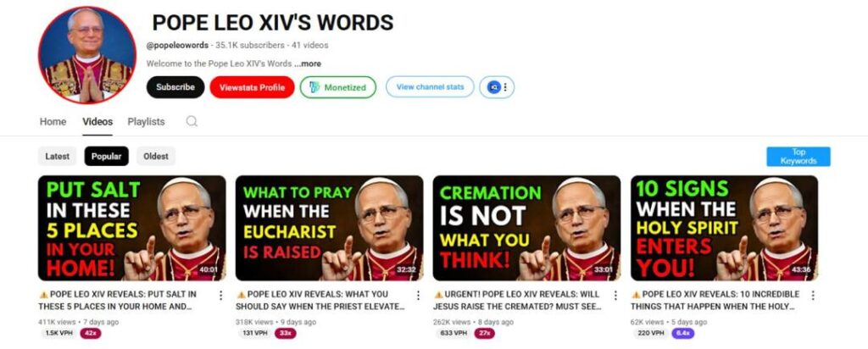Select the Popular sort filter chip
The height and width of the screenshot is (349, 868).
pyautogui.click(x=106, y=156)
